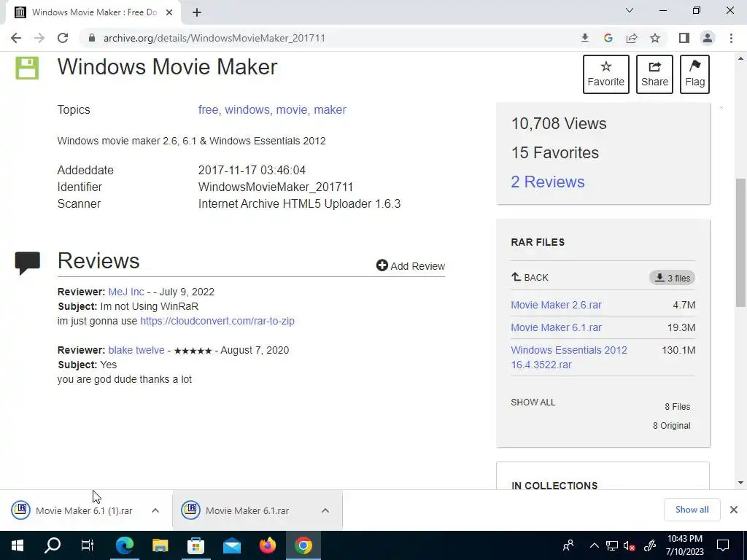Open the Chrome three-dot menu

pyautogui.click(x=731, y=38)
